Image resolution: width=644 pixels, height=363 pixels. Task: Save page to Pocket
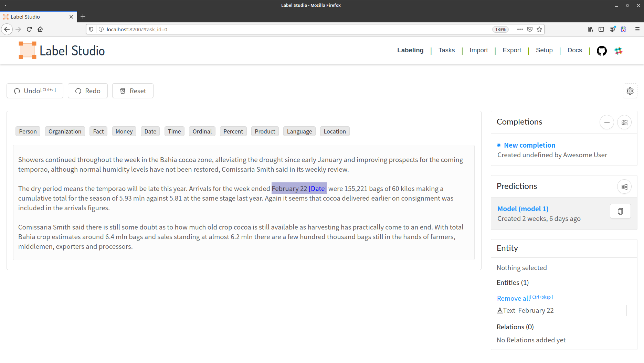click(x=530, y=29)
